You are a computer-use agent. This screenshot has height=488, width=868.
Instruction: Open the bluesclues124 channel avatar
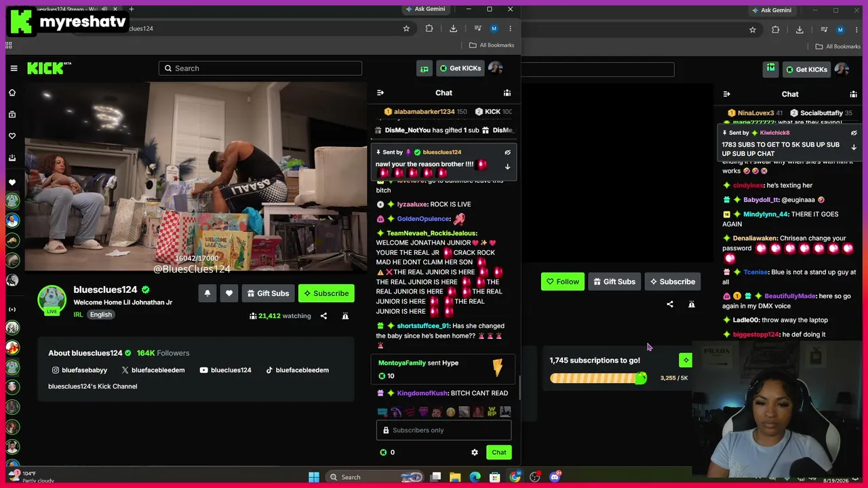pyautogui.click(x=52, y=300)
